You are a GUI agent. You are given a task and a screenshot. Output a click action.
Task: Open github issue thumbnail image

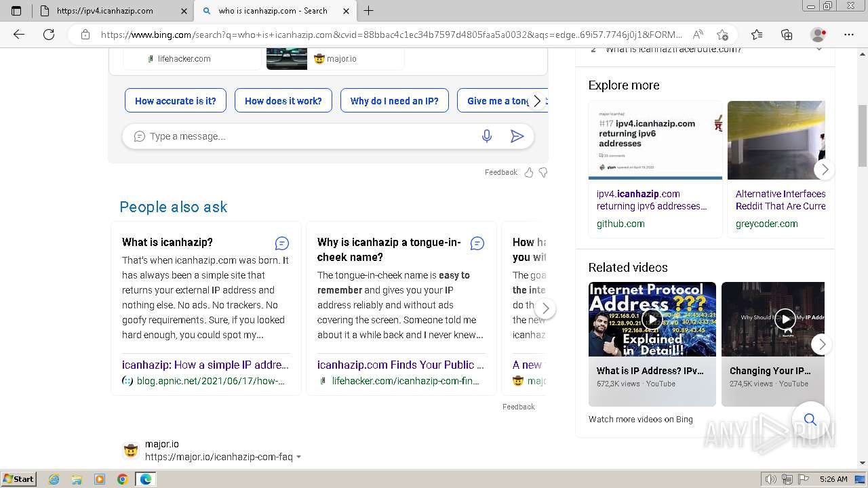[656, 140]
